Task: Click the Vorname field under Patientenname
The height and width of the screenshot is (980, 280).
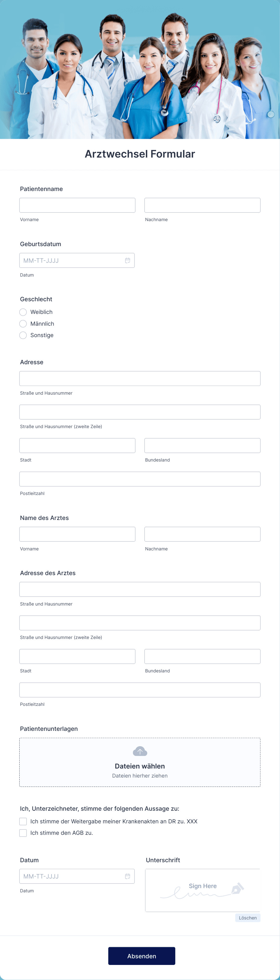Action: [x=77, y=205]
